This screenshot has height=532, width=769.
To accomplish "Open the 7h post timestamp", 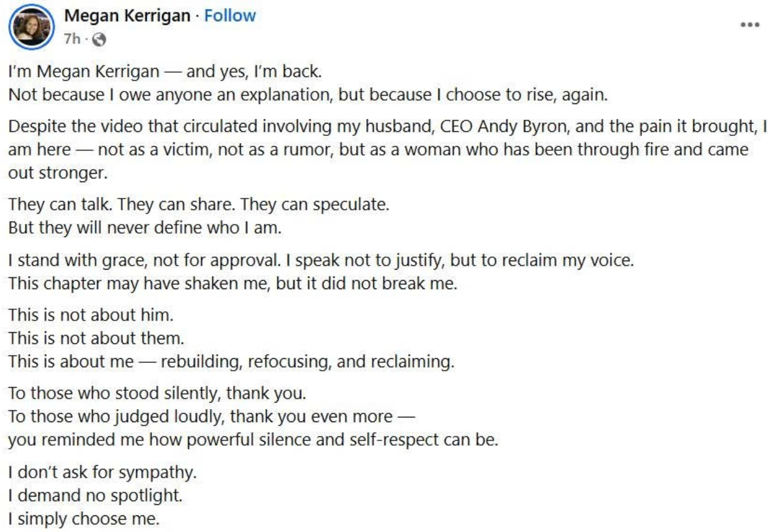I will coord(72,40).
